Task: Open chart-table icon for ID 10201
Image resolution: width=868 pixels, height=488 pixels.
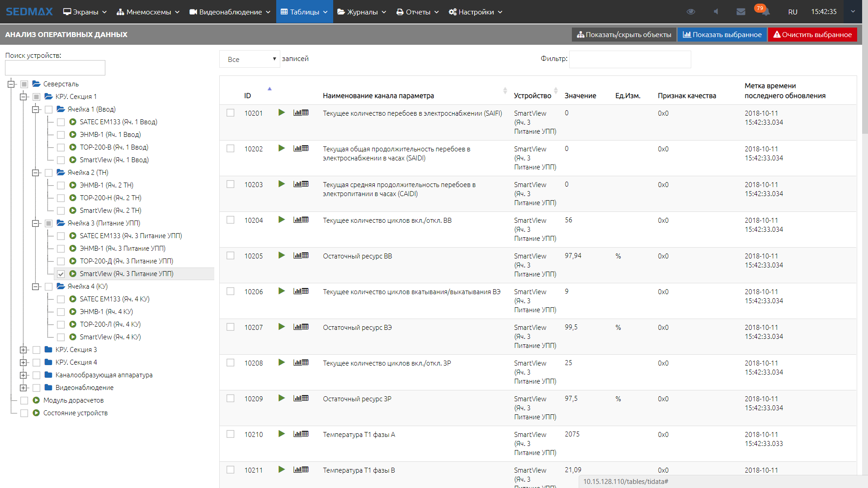Action: [x=301, y=113]
